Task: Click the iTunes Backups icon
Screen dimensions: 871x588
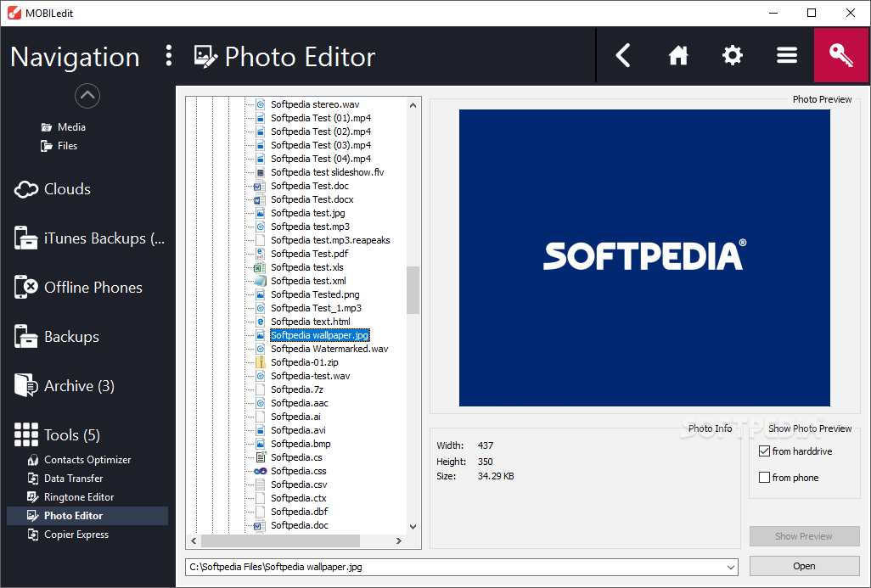Action: [26, 238]
